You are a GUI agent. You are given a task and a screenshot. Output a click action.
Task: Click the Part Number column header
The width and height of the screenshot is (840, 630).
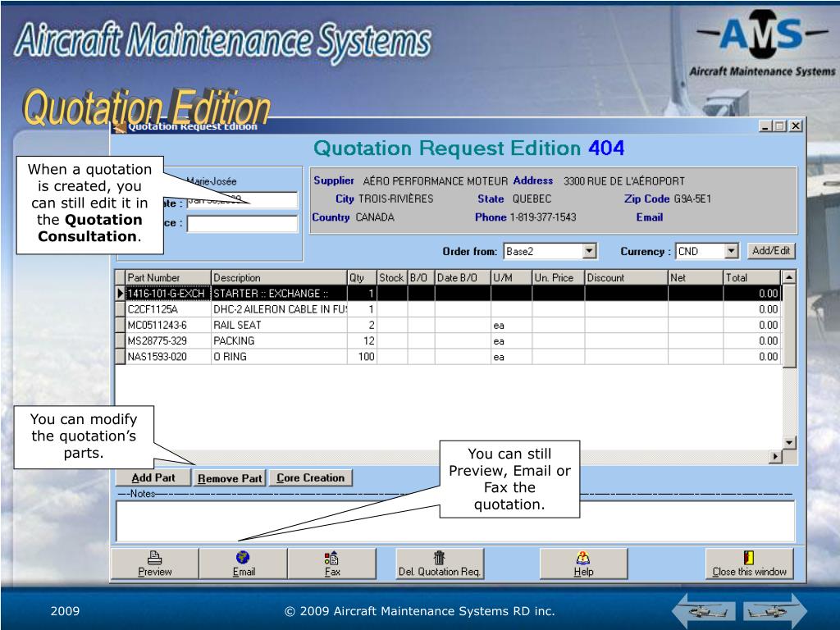click(168, 277)
